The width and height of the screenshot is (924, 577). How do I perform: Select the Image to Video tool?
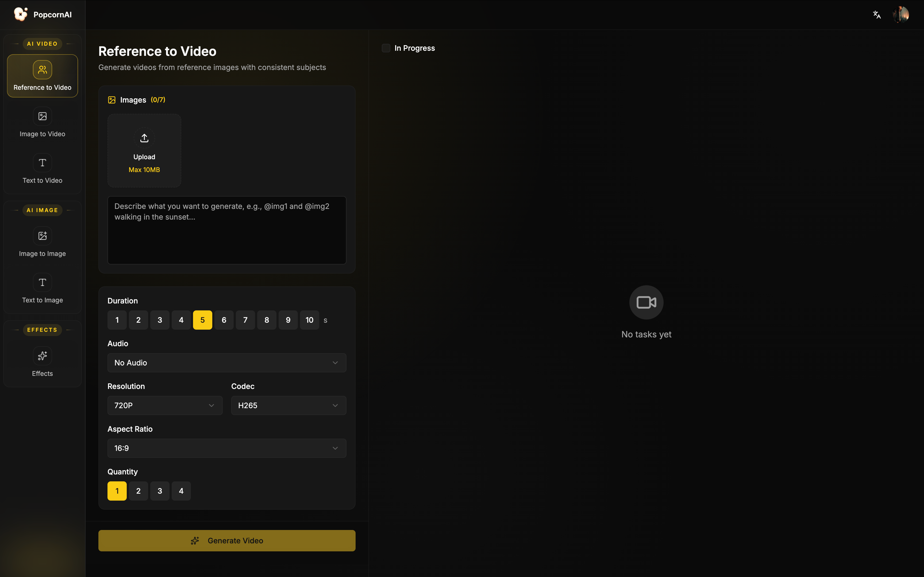pos(42,123)
